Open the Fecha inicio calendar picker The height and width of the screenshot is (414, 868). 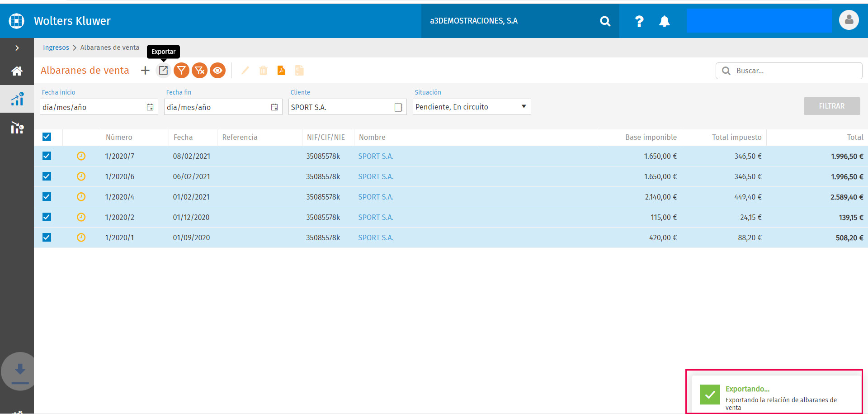pos(150,107)
